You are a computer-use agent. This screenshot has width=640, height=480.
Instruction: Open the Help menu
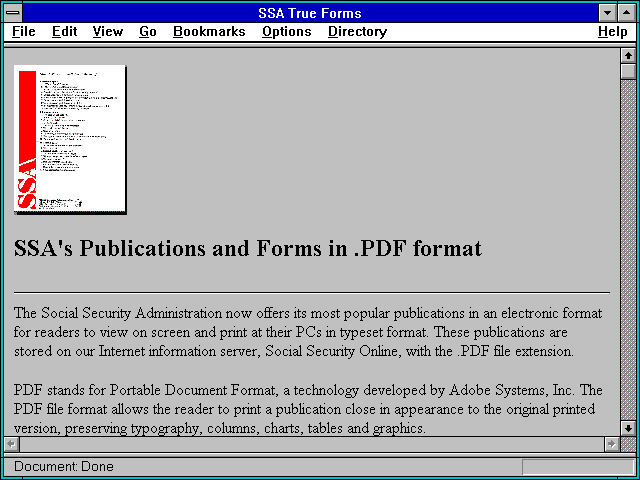click(613, 32)
